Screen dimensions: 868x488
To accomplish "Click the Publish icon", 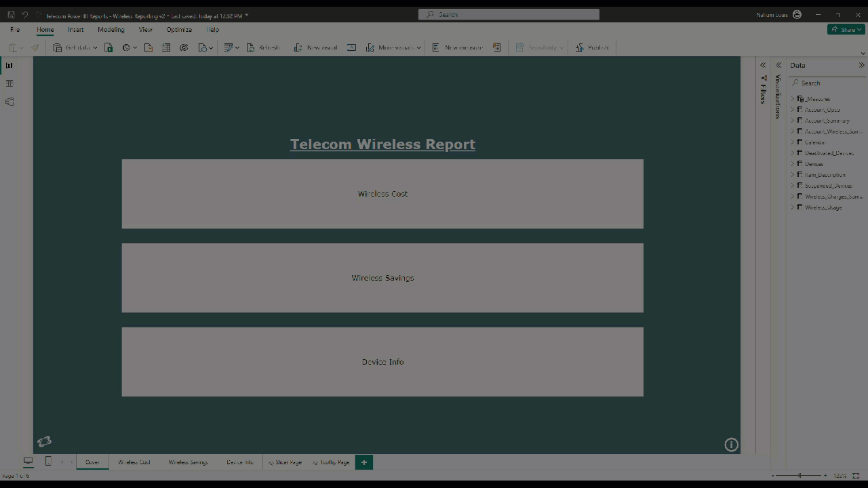I will 580,47.
